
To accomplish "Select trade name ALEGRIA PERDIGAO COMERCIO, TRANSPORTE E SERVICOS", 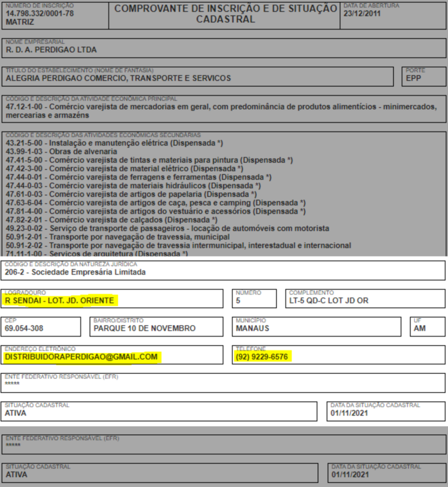I will (118, 78).
